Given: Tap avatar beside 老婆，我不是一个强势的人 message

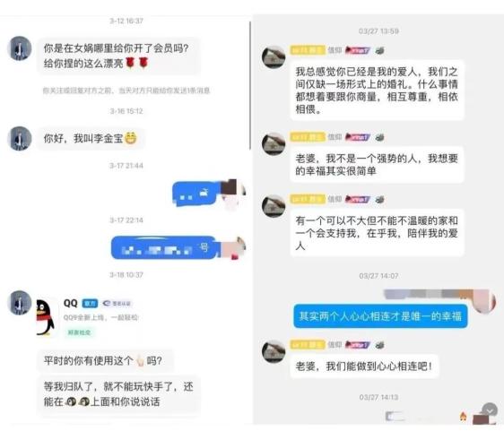Looking at the screenshot, I should tap(274, 144).
